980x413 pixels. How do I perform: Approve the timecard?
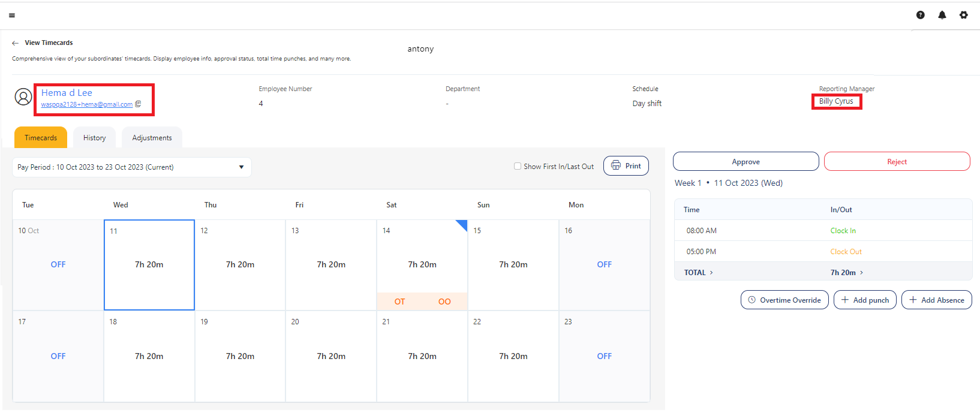[745, 162]
